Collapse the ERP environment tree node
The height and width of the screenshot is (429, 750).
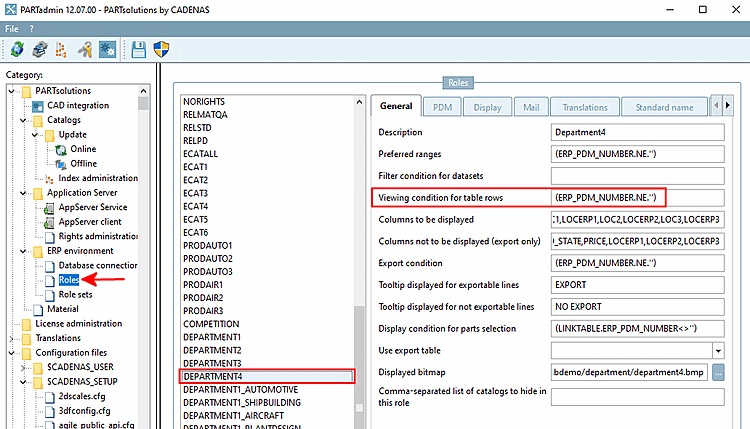point(23,251)
